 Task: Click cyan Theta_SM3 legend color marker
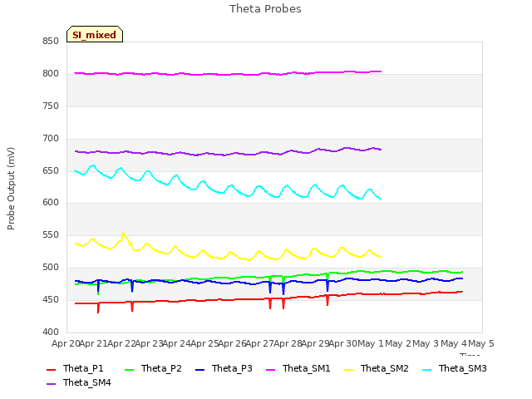coord(426,369)
